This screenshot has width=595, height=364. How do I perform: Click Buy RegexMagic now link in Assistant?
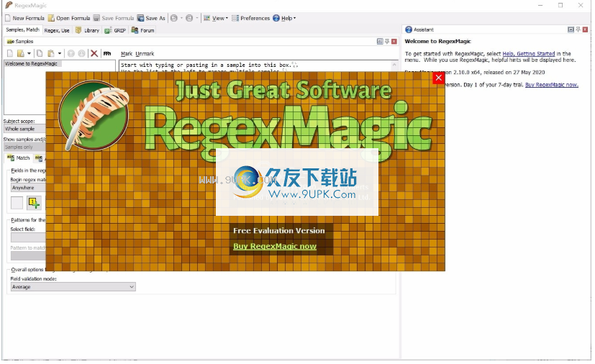tap(551, 85)
